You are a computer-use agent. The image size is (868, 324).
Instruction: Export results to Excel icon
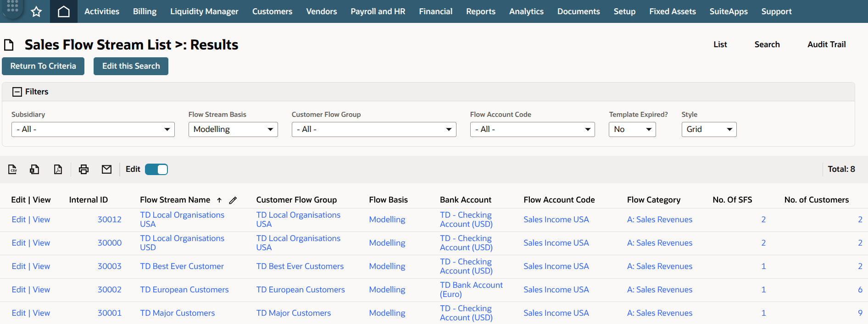[x=34, y=170]
